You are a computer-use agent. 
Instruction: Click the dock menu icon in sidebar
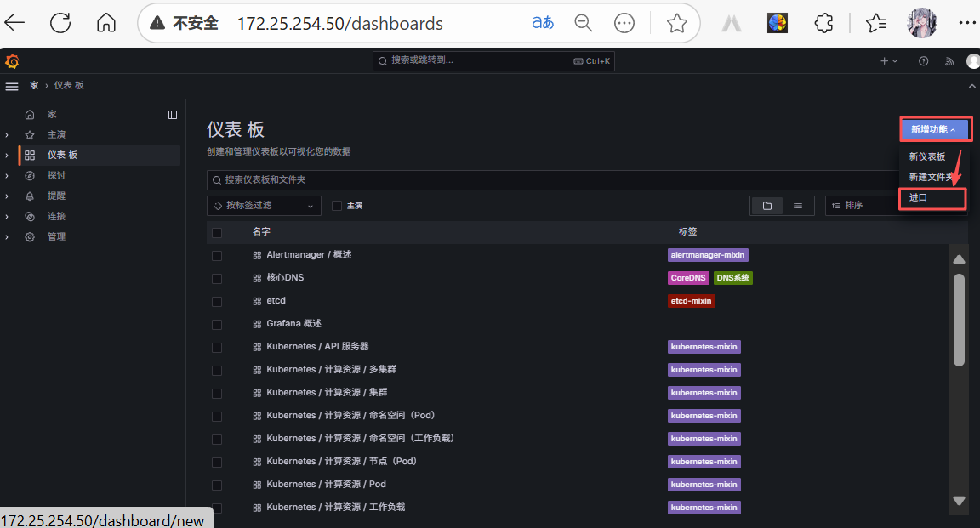click(x=173, y=114)
